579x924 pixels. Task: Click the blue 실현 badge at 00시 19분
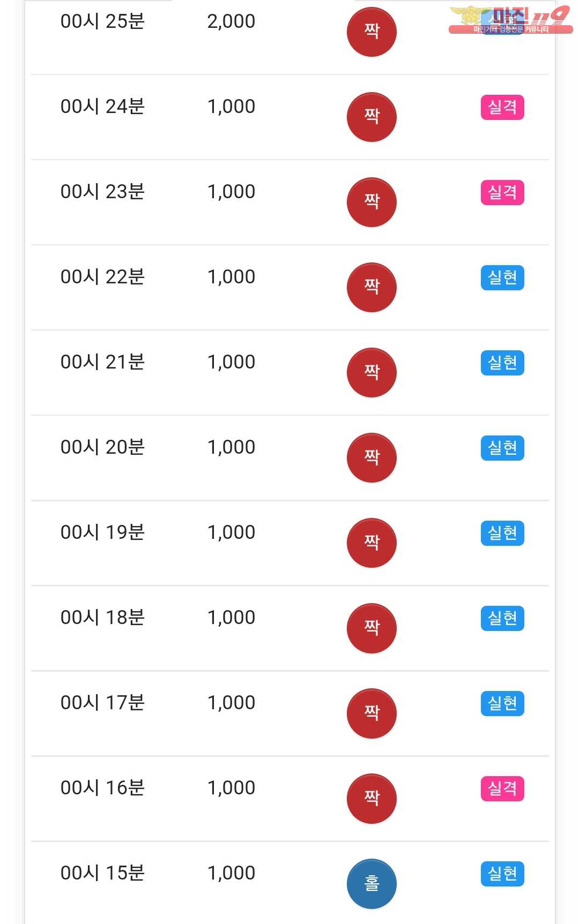502,533
